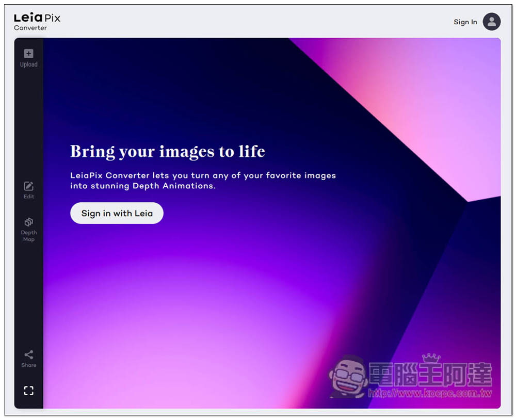
Task: Click the user profile avatar icon
Action: coord(492,22)
